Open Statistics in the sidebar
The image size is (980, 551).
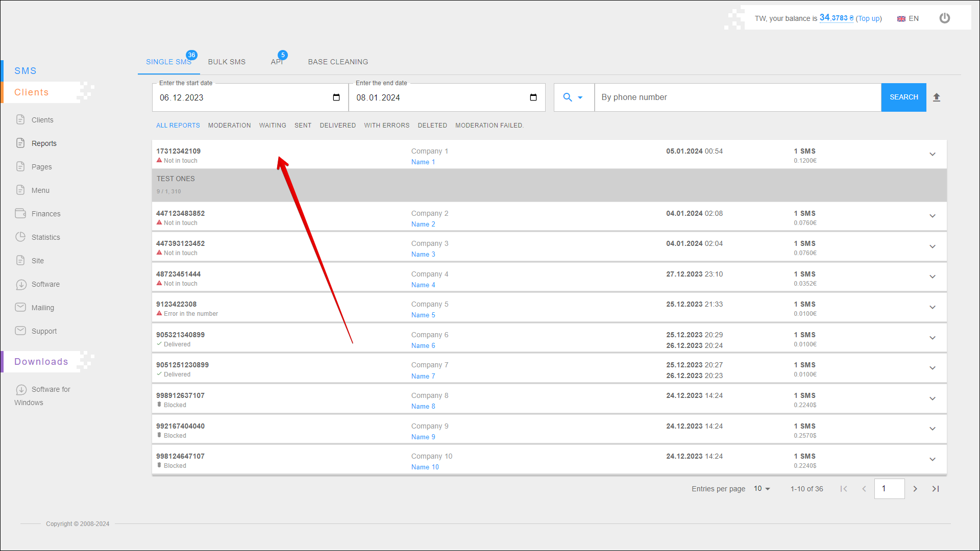[x=45, y=237]
